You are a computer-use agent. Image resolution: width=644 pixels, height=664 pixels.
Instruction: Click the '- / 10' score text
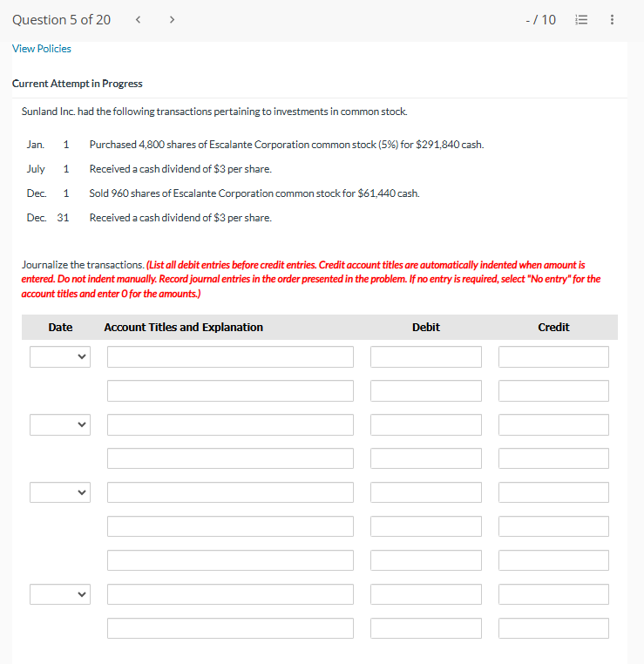click(x=540, y=20)
